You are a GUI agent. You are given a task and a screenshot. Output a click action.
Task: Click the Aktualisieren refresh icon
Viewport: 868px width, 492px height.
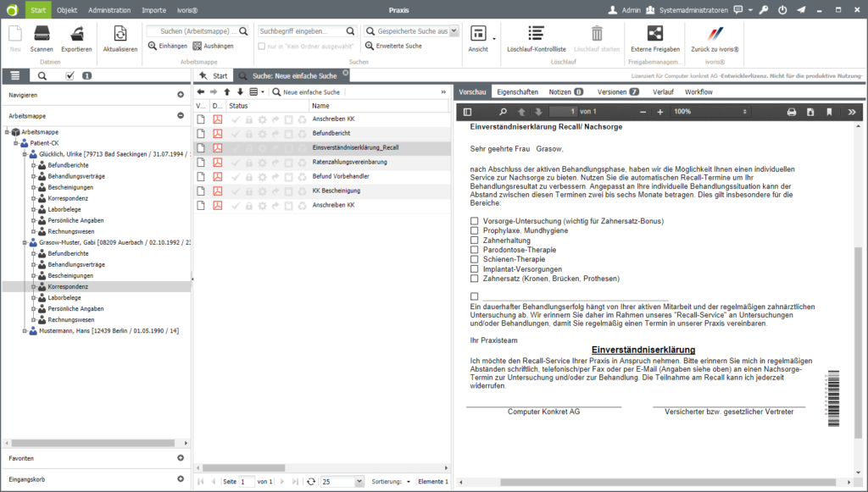pyautogui.click(x=120, y=35)
